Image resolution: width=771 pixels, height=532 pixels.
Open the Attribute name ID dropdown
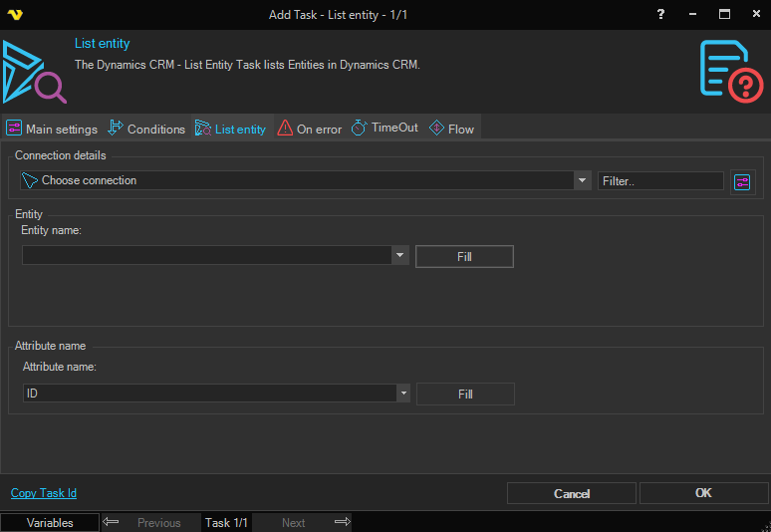coord(402,394)
